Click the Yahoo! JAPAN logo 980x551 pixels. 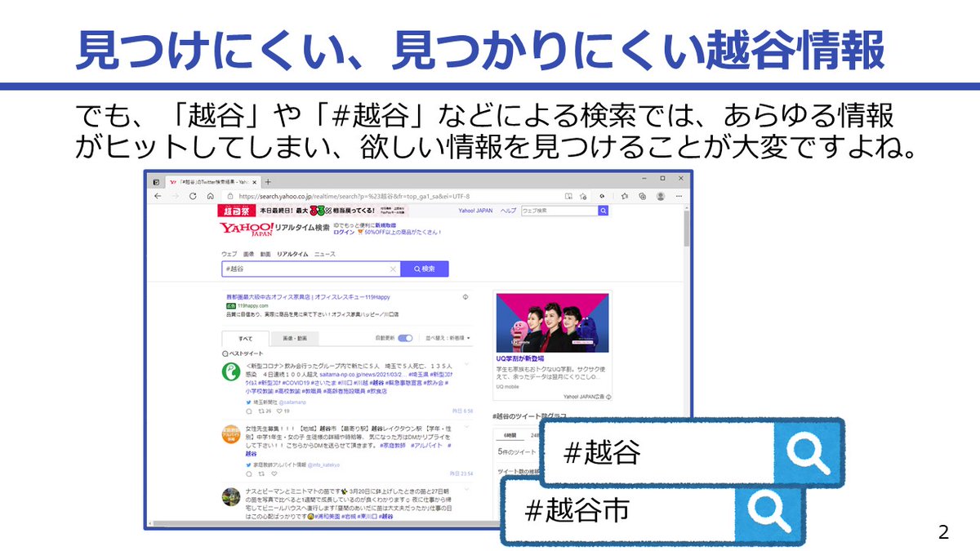[246, 229]
